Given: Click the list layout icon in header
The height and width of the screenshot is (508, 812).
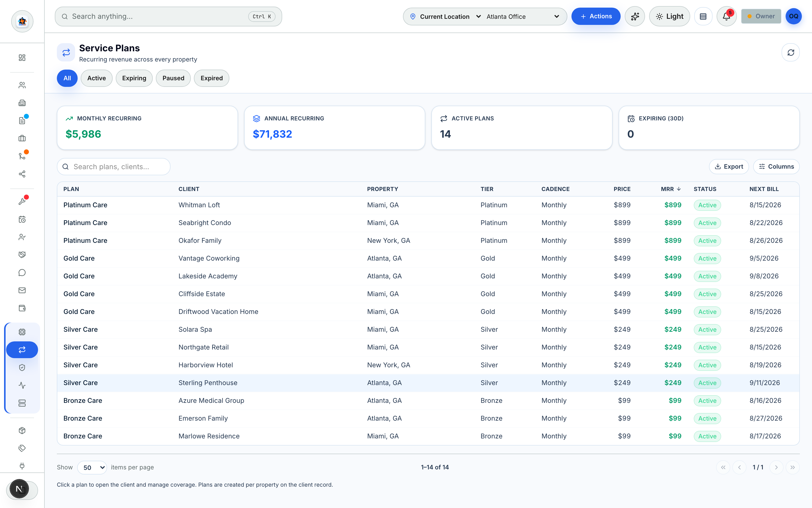Looking at the screenshot, I should [703, 16].
